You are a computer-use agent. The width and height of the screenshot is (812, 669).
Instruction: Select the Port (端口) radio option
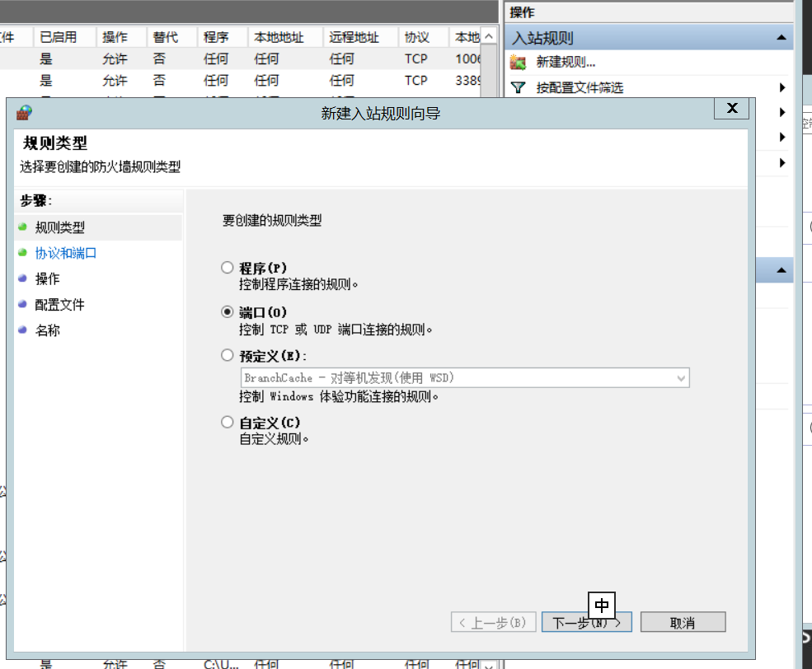[x=228, y=311]
